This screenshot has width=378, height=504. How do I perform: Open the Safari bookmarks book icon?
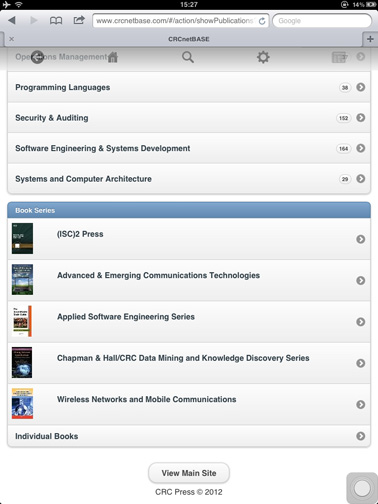click(x=56, y=21)
